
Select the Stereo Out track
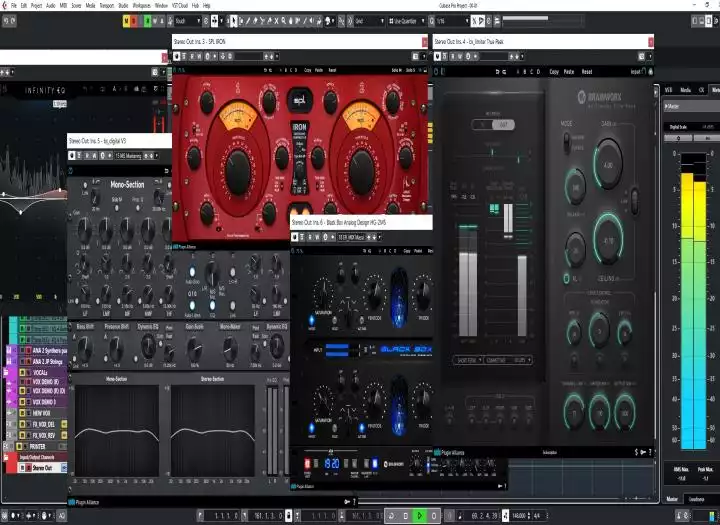(41, 468)
